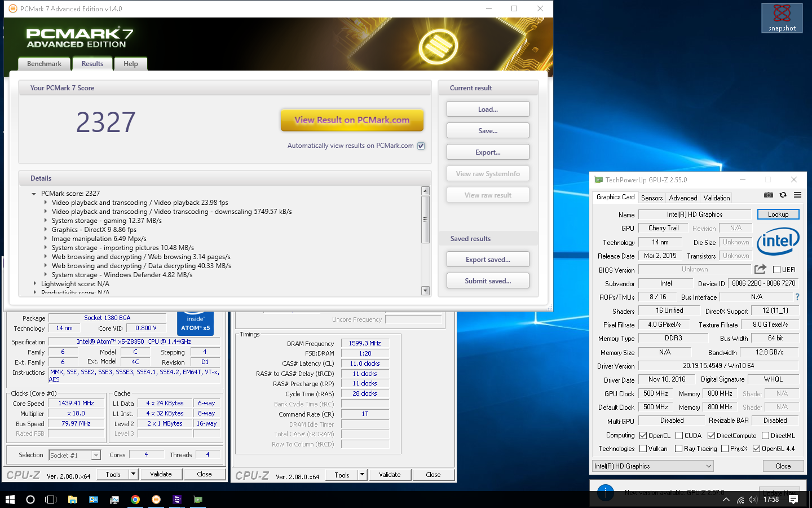Click the Details list scrollbar thumb
This screenshot has width=812, height=508.
tap(426, 219)
